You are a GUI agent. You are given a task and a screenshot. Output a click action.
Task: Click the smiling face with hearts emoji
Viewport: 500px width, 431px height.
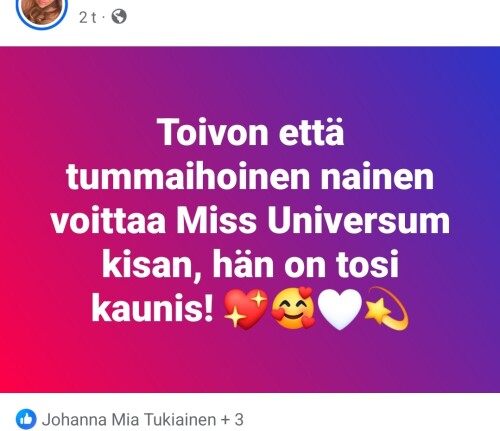click(293, 308)
